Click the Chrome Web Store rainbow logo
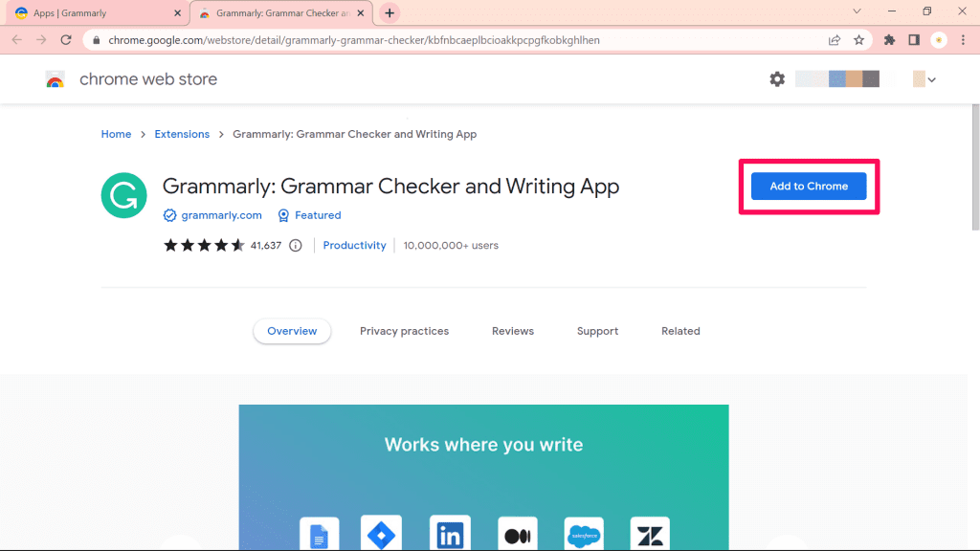The height and width of the screenshot is (551, 980). (x=56, y=79)
